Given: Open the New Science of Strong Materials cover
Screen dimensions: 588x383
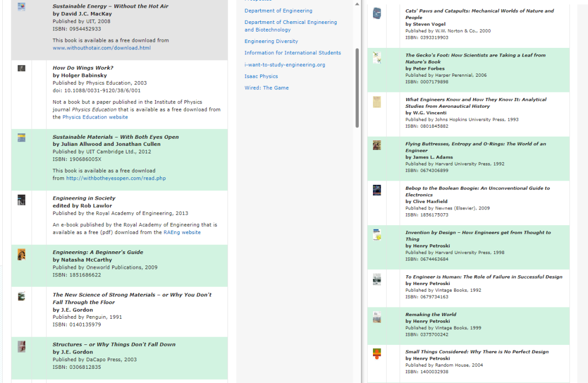Looking at the screenshot, I should tap(21, 296).
